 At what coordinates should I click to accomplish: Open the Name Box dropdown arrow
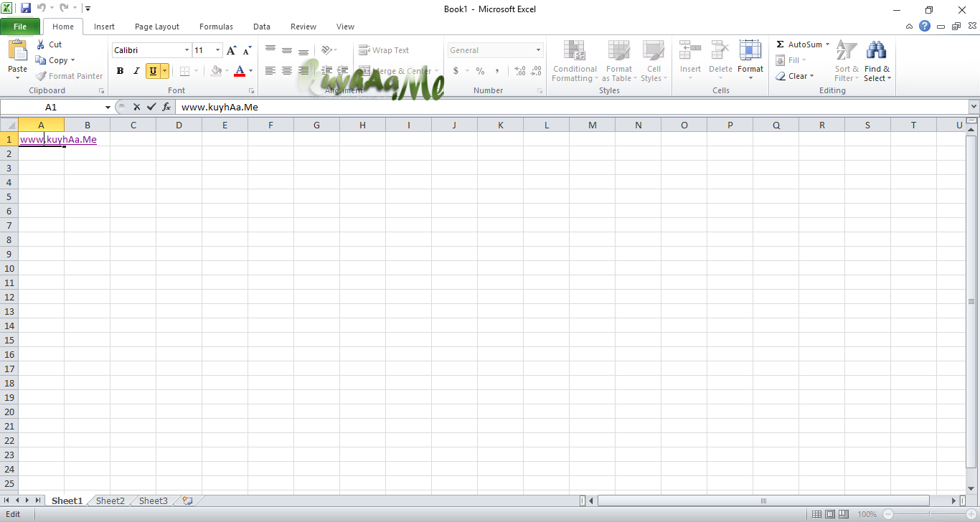[108, 107]
